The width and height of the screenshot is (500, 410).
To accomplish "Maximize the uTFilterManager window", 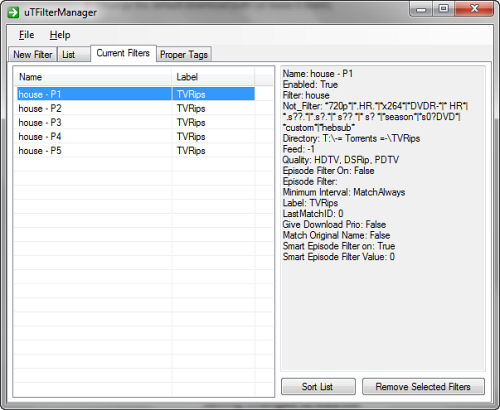I will coord(443,9).
